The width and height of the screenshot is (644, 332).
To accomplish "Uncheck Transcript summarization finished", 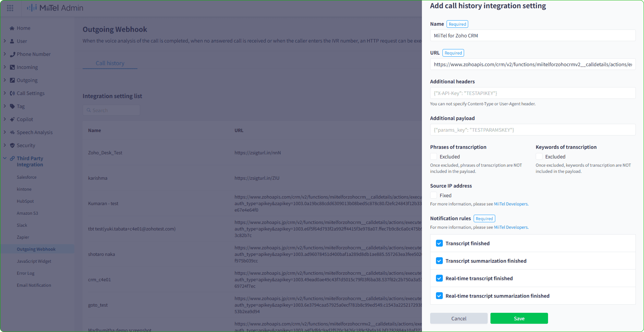I will (439, 261).
